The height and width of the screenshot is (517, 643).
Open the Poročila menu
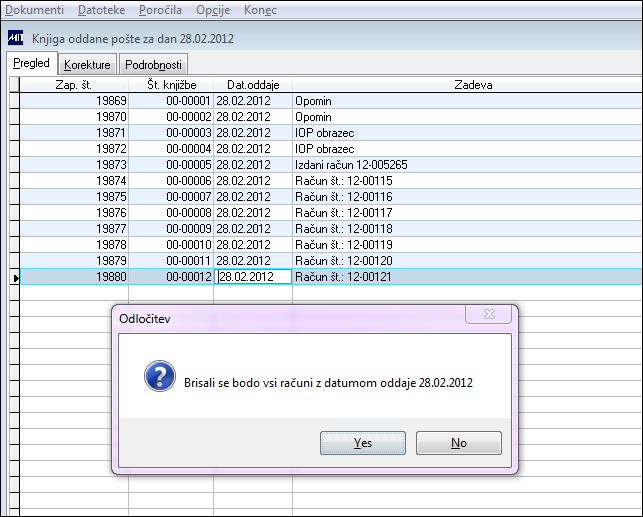pos(160,10)
